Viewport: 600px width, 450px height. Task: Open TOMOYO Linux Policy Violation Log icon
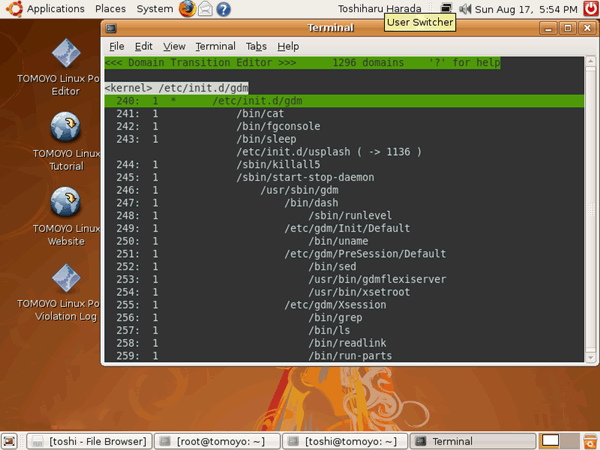pos(66,292)
